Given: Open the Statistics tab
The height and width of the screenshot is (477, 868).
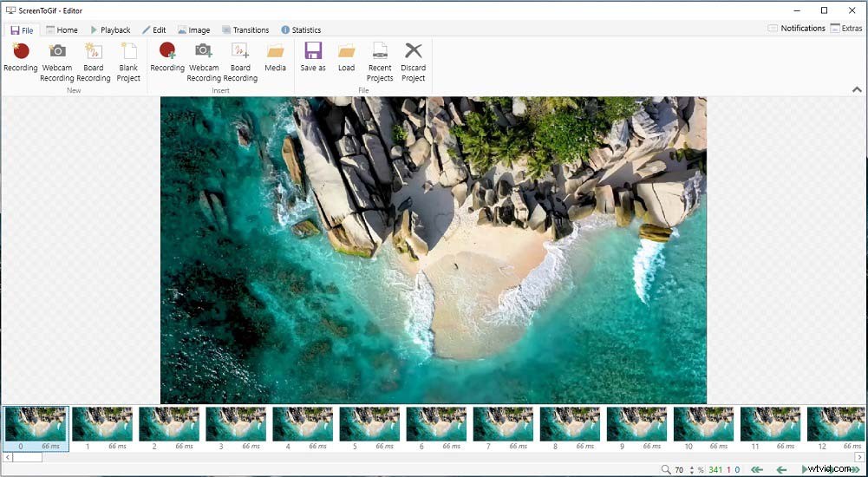Looking at the screenshot, I should click(x=301, y=29).
